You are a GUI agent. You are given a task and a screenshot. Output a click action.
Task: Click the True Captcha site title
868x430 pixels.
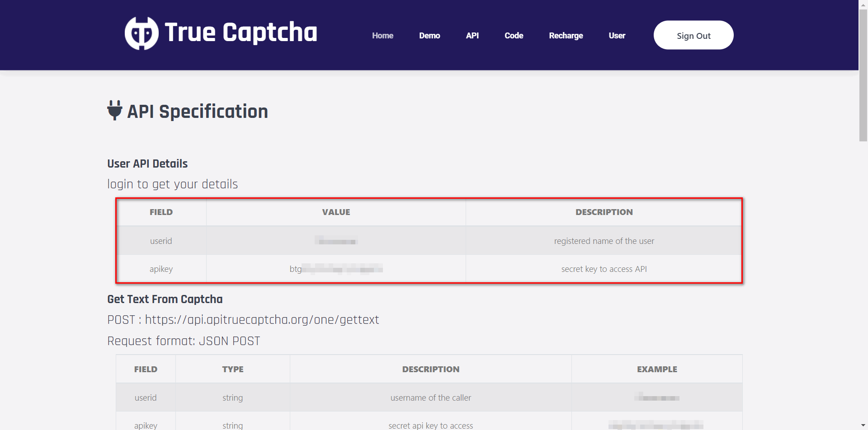click(241, 33)
